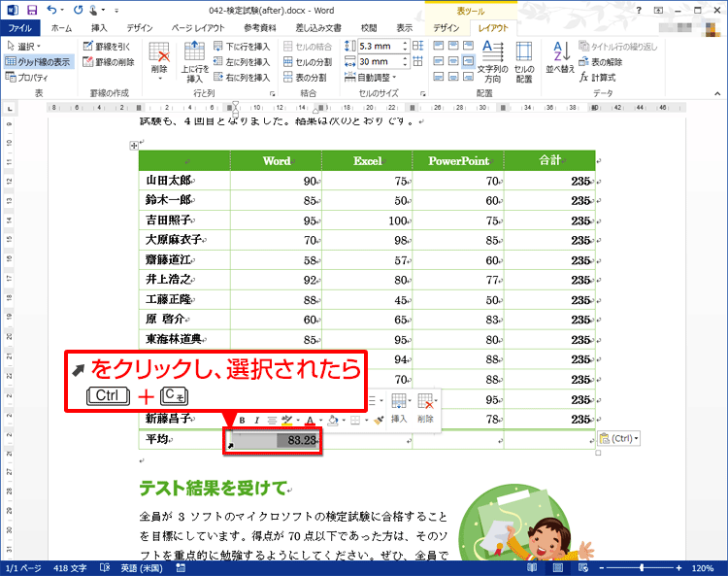The image size is (728, 576).
Task: Click zoom in plus button
Action: 678,567
